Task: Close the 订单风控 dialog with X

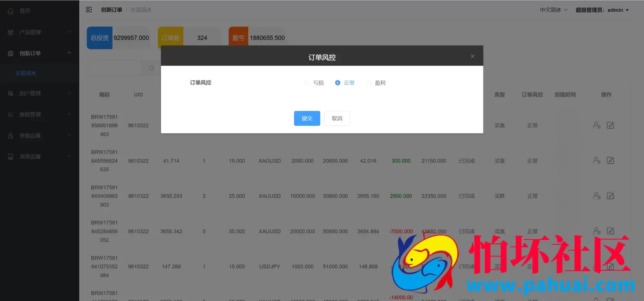Action: (473, 56)
